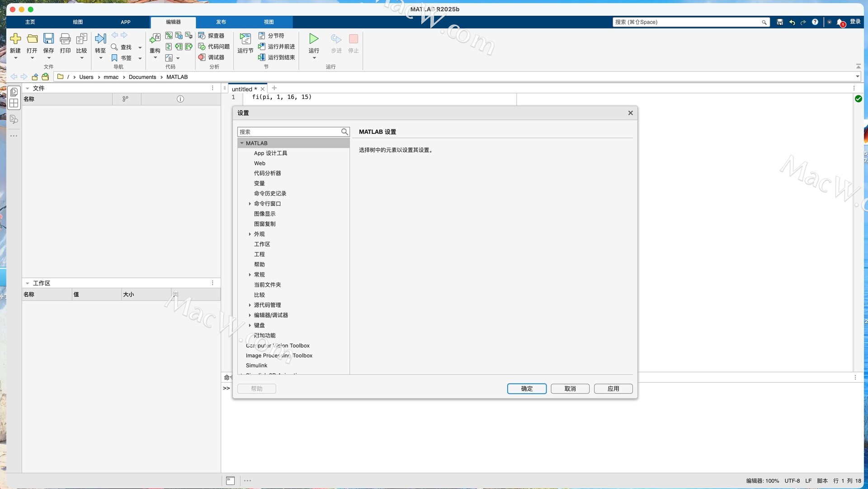Image resolution: width=868 pixels, height=489 pixels.
Task: Expand the 编辑器/调试器 settings node
Action: [250, 315]
